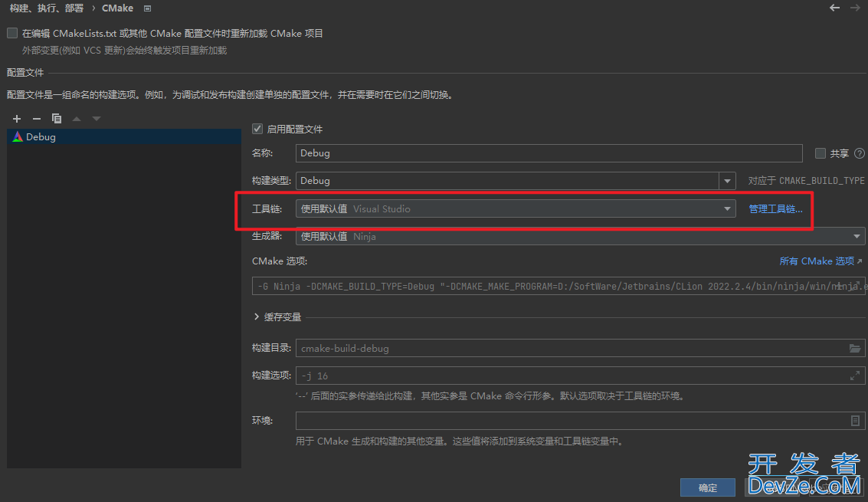Open environment variables list icon
Screen dimensions: 868x502
coord(855,421)
